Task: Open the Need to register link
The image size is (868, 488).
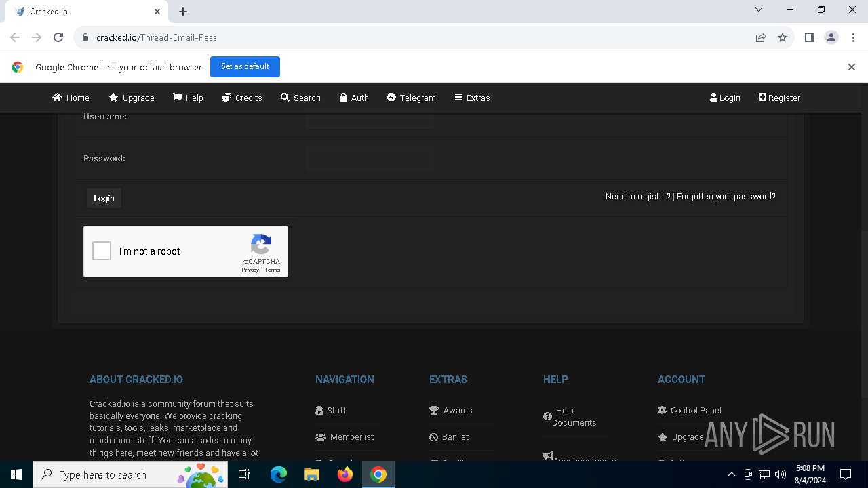Action: (637, 196)
